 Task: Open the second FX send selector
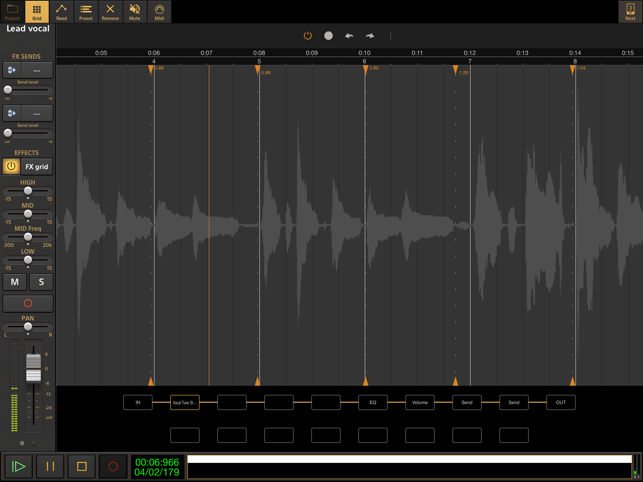[36, 113]
